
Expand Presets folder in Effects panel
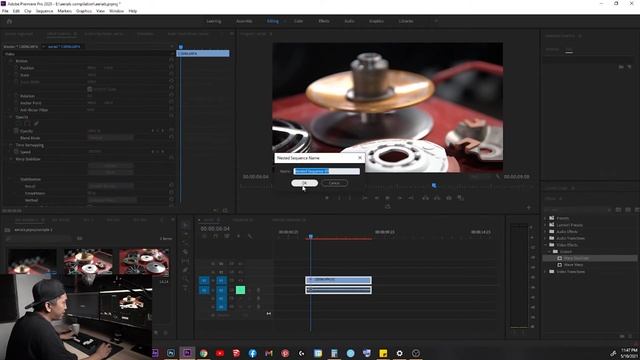(x=546, y=218)
